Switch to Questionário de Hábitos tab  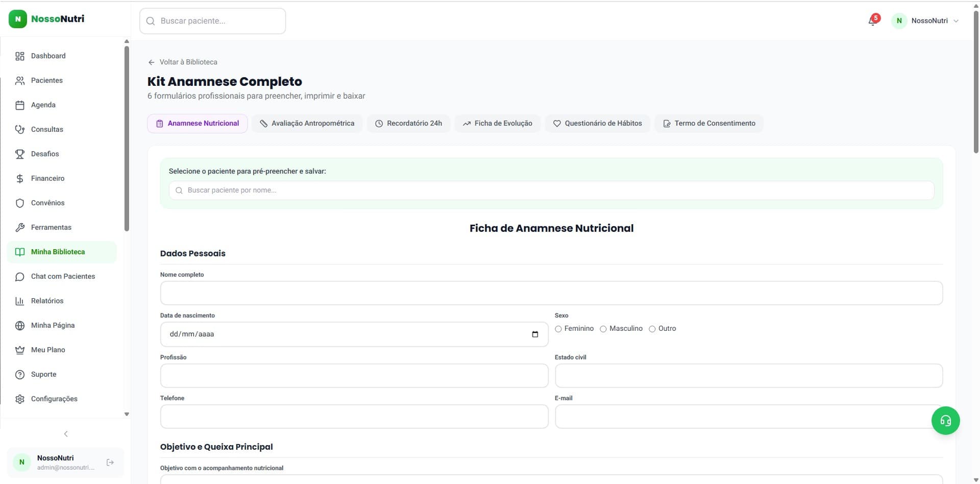[x=598, y=124]
